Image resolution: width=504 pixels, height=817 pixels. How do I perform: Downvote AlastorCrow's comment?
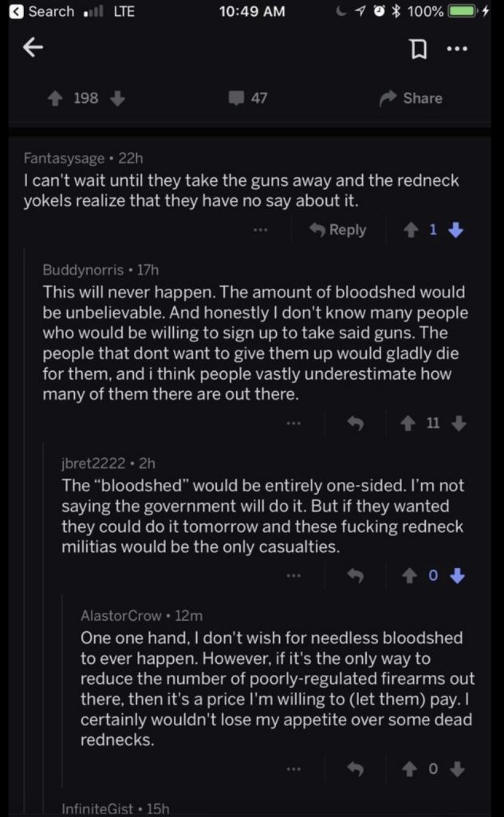[x=458, y=769]
